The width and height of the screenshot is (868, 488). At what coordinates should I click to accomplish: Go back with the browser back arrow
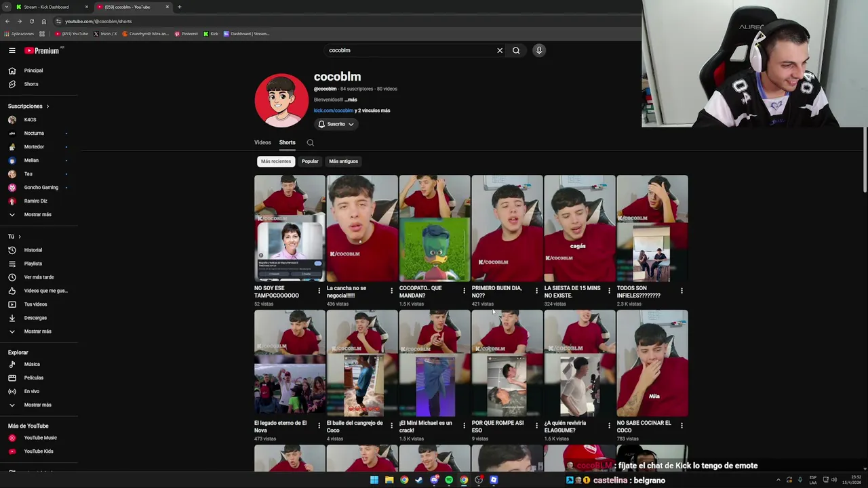(x=7, y=21)
